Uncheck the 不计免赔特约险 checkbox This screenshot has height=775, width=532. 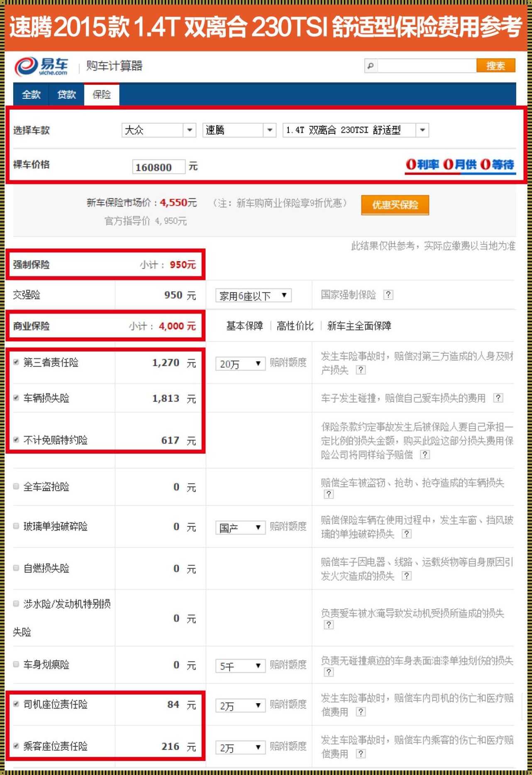click(16, 440)
